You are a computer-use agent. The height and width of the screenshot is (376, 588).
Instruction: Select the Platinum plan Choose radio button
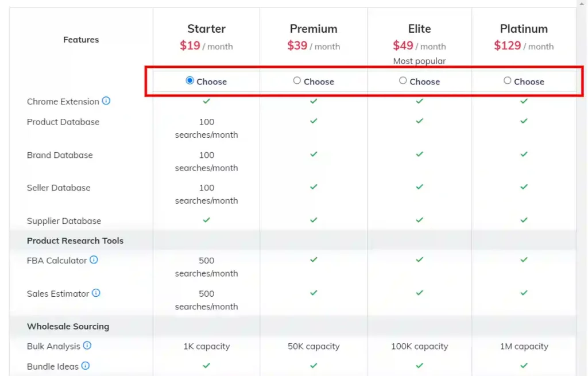[508, 81]
